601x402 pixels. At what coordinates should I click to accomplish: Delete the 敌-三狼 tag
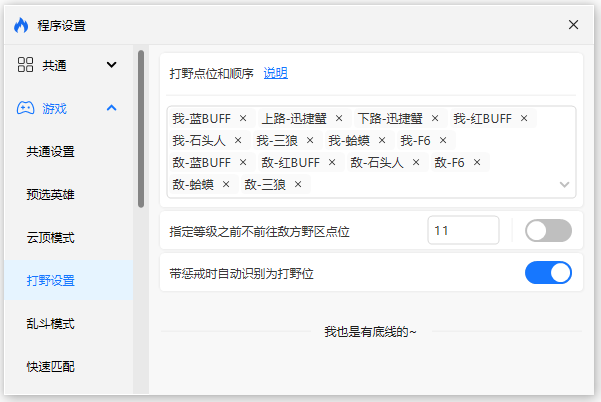point(298,185)
